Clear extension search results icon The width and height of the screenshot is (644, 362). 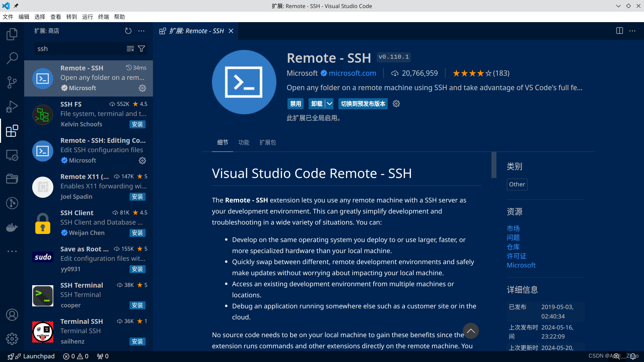(130, 49)
